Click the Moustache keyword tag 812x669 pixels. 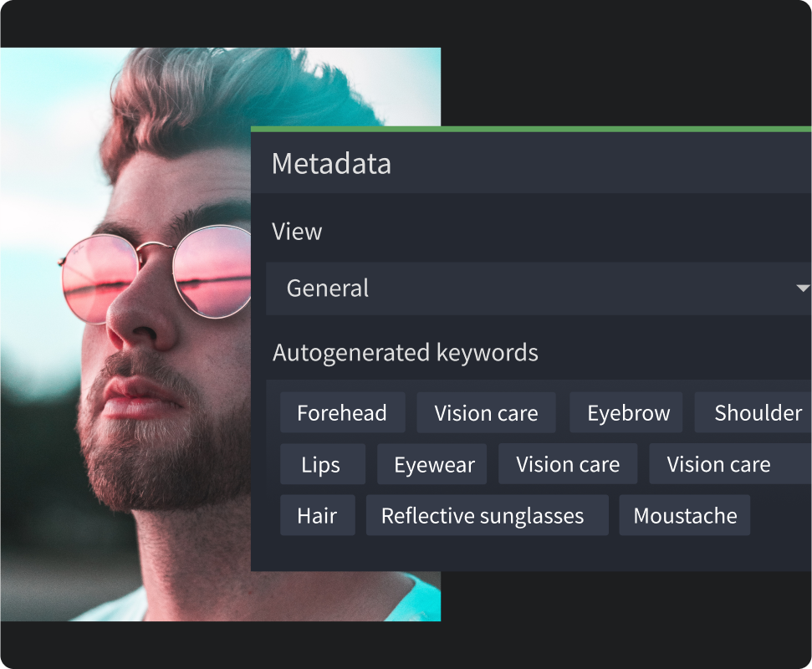tap(684, 515)
